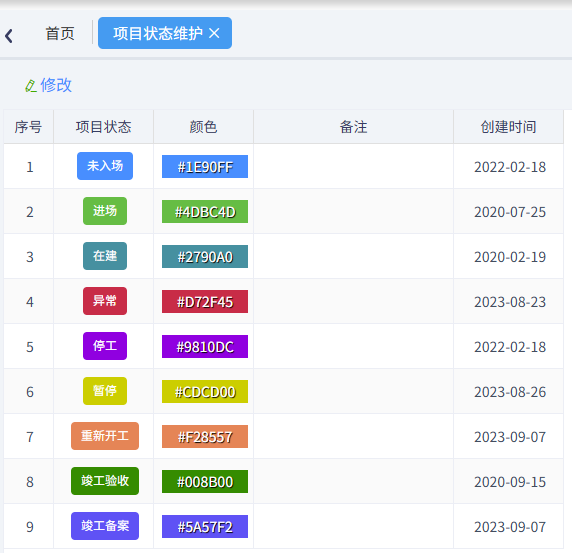
Task: Click the 颜色 column header
Action: click(x=204, y=127)
